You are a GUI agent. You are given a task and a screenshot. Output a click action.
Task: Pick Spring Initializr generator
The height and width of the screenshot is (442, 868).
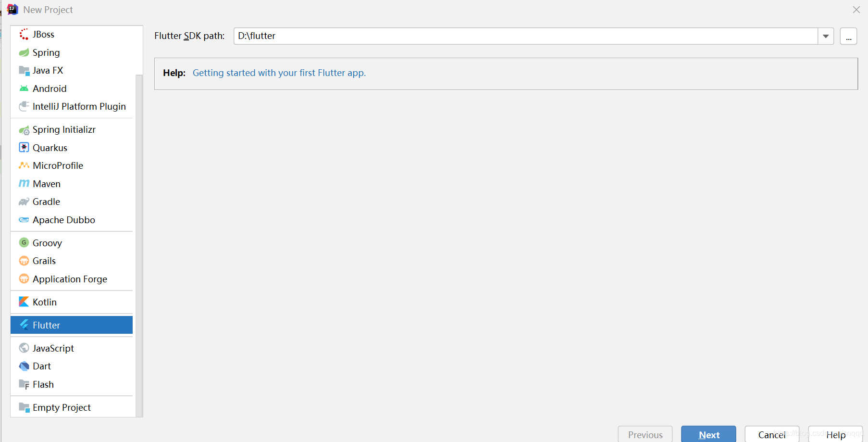(x=72, y=129)
